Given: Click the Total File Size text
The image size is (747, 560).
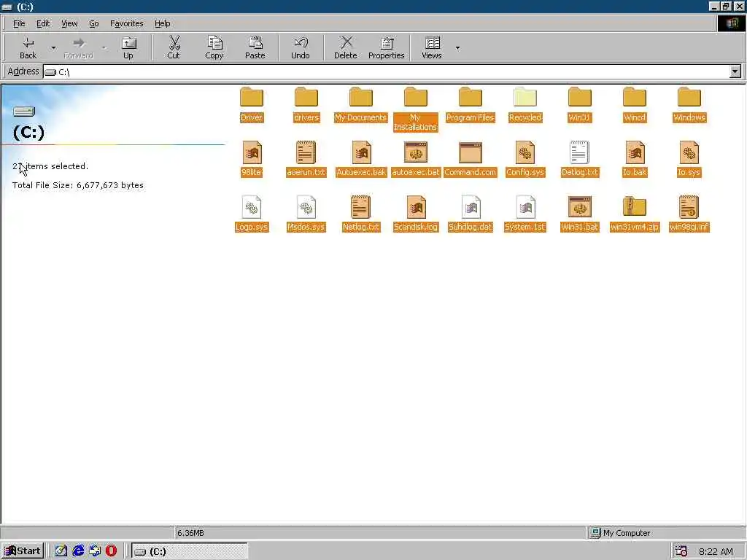Looking at the screenshot, I should (x=77, y=185).
